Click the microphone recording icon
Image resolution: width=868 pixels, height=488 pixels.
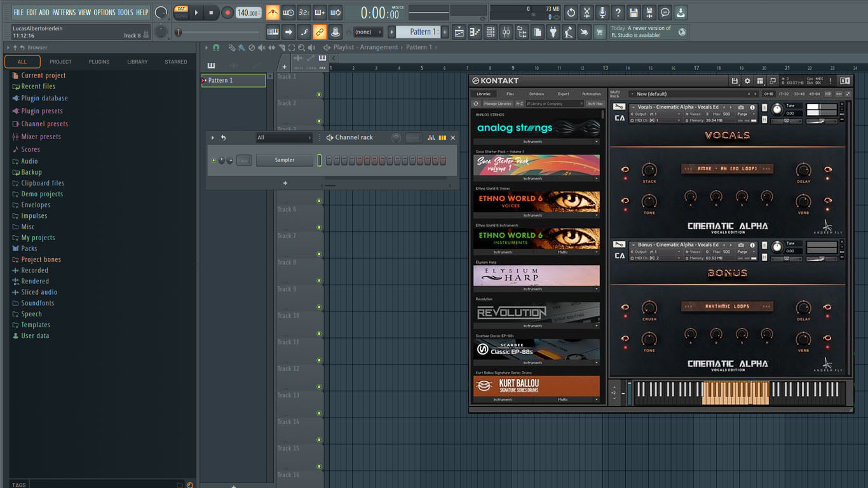(x=602, y=13)
